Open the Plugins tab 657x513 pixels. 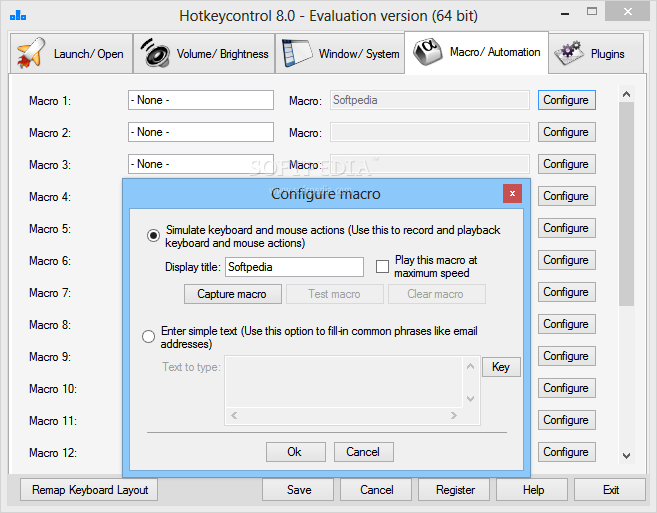tap(596, 54)
